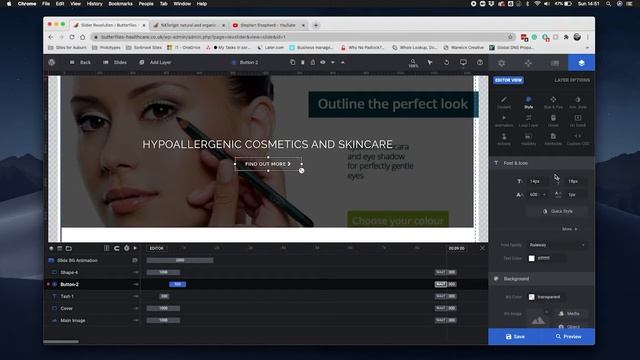Toggle WAIT on the Shape-4 row
Image resolution: width=640 pixels, height=360 pixels.
(440, 272)
